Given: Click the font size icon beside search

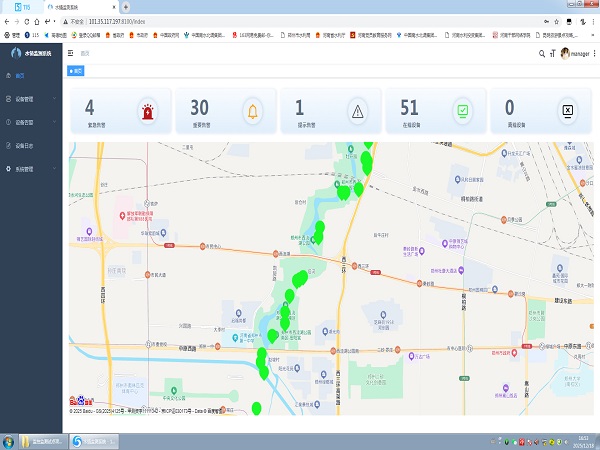Looking at the screenshot, I should tap(551, 53).
